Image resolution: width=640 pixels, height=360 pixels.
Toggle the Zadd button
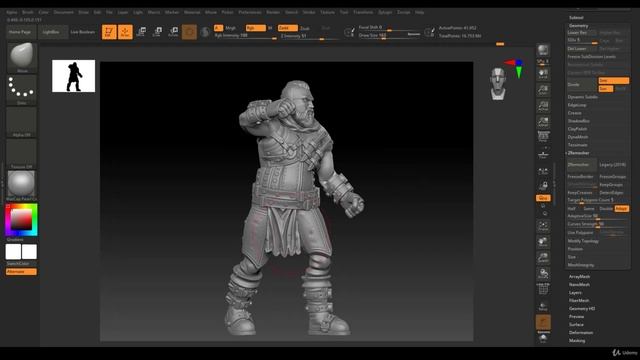coord(288,28)
